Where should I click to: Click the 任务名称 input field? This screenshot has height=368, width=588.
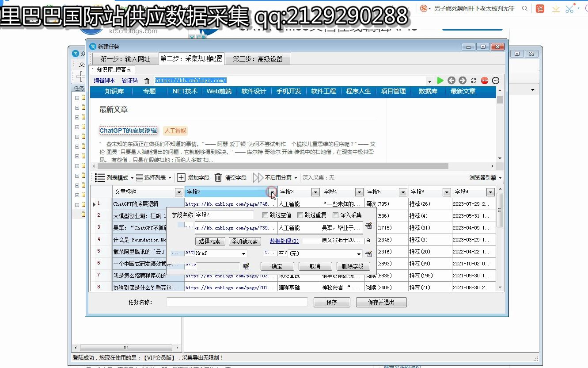[x=237, y=302]
